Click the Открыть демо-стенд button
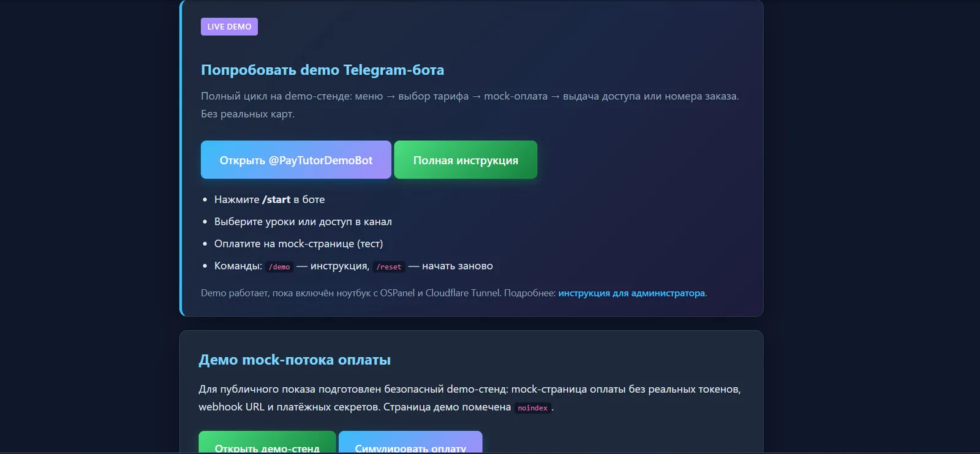The height and width of the screenshot is (454, 980). (x=267, y=443)
